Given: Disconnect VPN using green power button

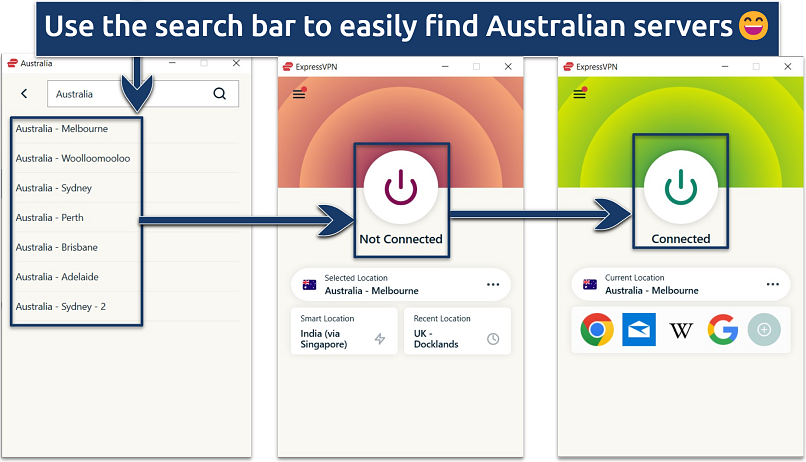Looking at the screenshot, I should pyautogui.click(x=681, y=187).
